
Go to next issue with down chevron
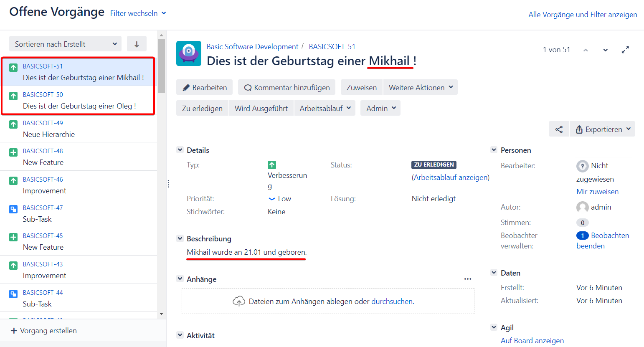coord(605,50)
